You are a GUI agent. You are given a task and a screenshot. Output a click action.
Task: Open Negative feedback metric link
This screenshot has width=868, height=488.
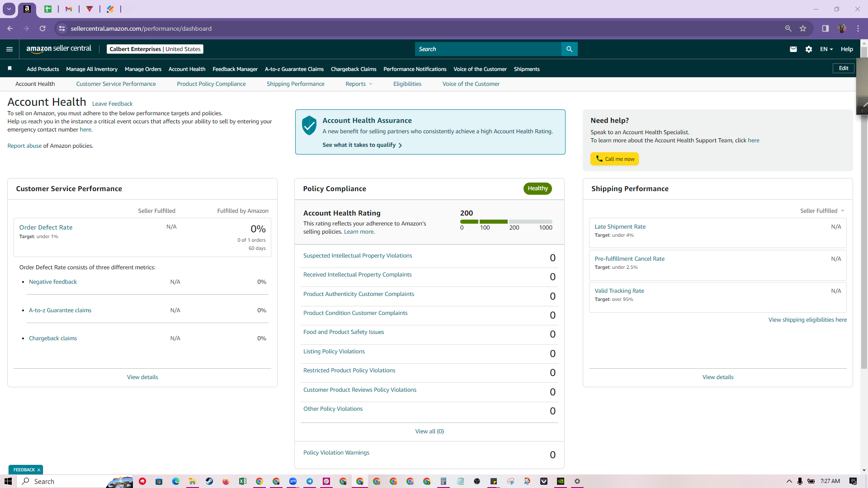coord(53,282)
